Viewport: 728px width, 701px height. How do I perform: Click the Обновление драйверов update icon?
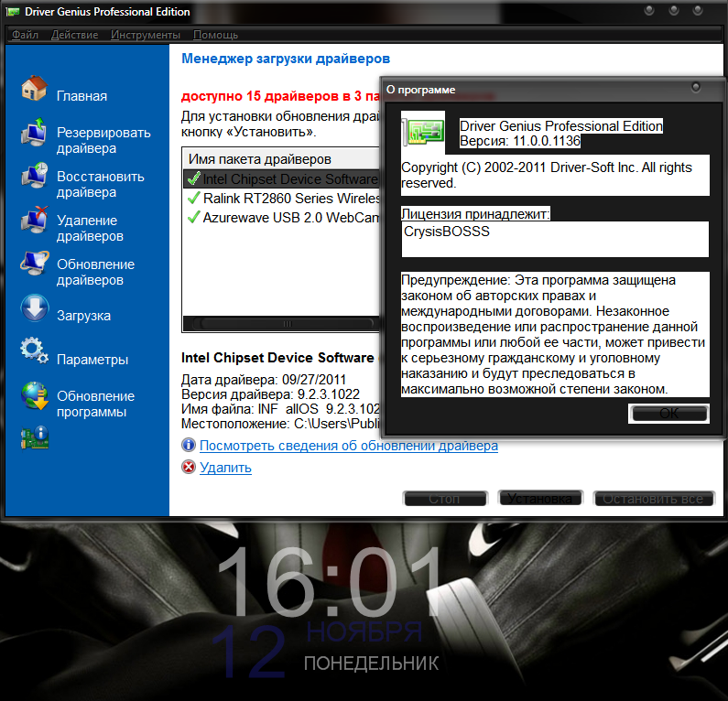click(x=34, y=264)
